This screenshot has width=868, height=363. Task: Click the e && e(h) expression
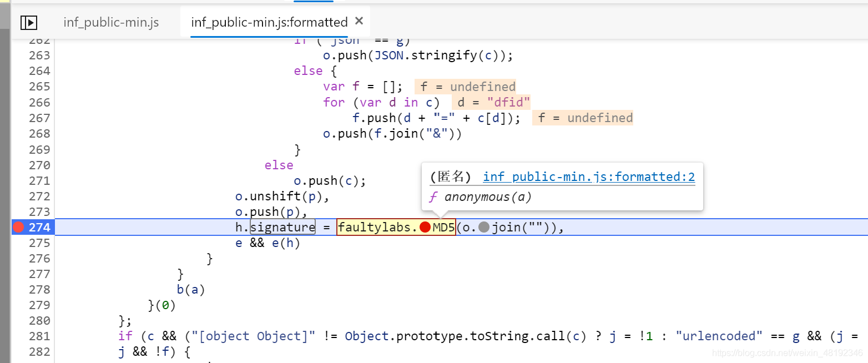coord(268,243)
